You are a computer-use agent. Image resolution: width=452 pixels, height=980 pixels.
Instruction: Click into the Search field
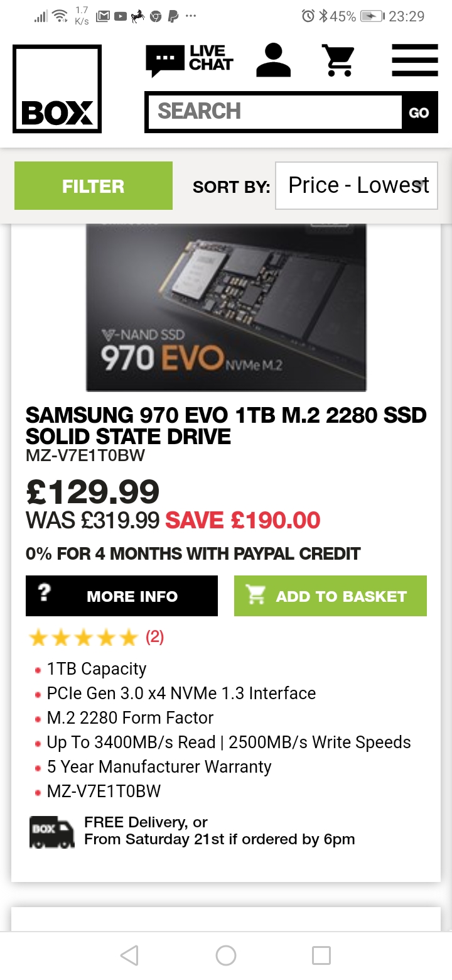pos(274,112)
